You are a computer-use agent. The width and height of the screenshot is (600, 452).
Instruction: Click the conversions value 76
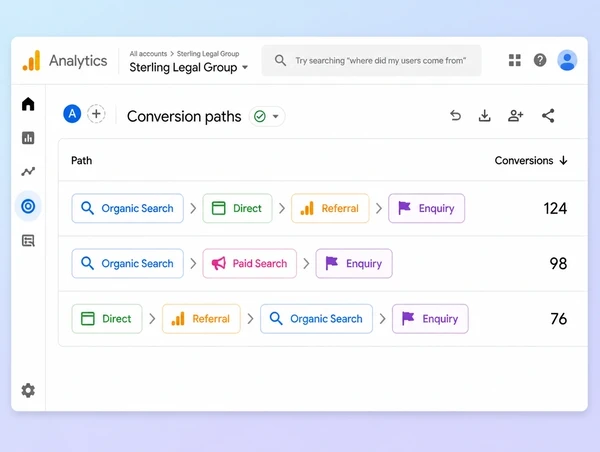pos(559,319)
